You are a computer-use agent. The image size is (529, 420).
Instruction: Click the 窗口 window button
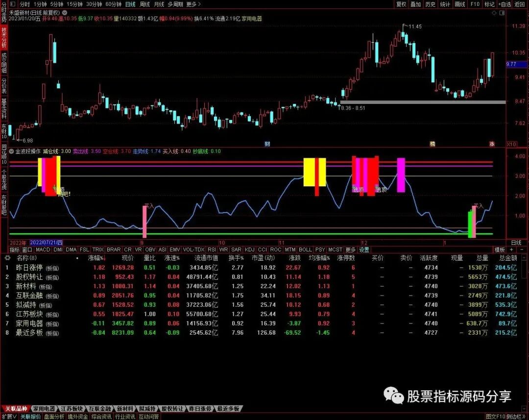coord(27,250)
